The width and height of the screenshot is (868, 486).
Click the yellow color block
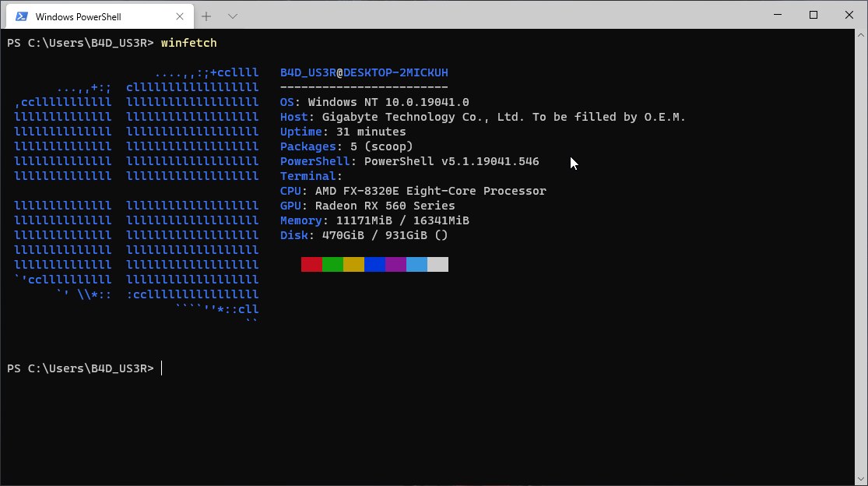tap(353, 265)
